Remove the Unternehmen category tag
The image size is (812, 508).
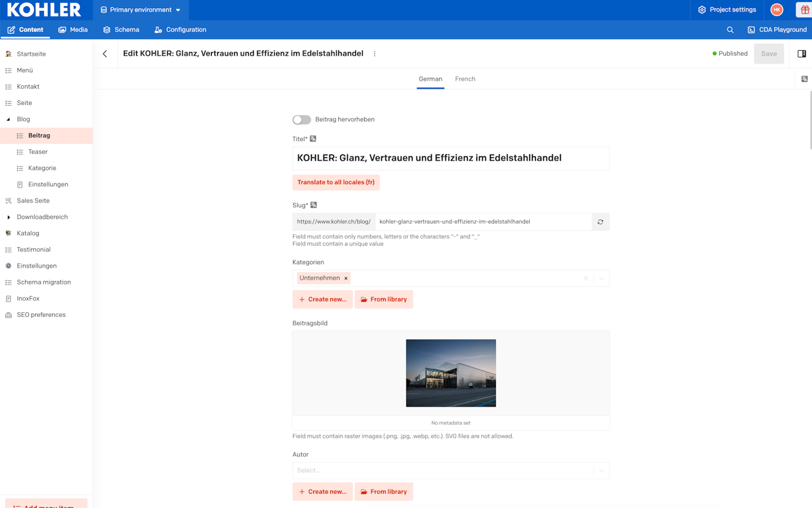tap(346, 278)
